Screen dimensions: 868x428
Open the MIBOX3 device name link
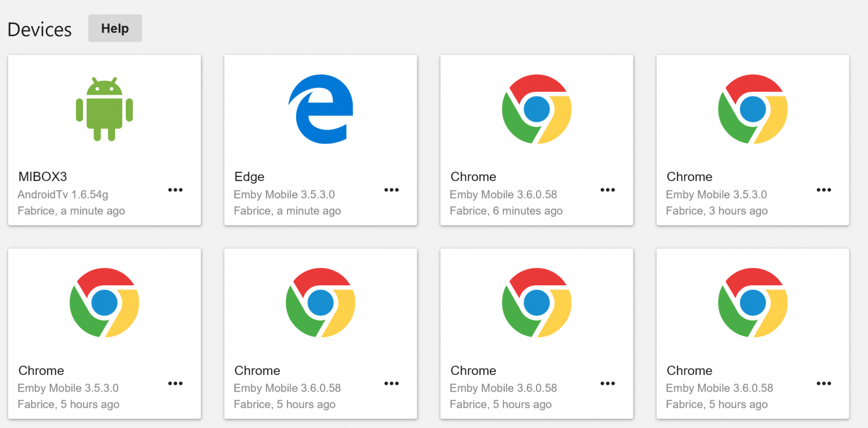[x=43, y=177]
